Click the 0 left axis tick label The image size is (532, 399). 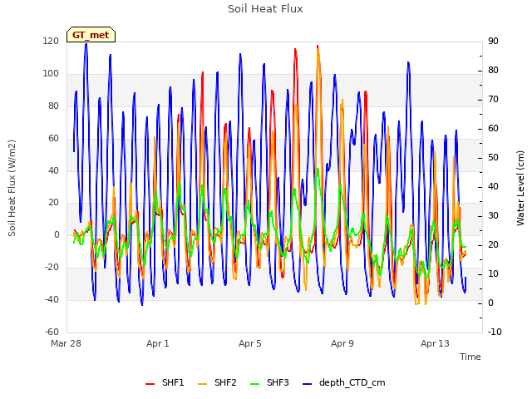click(x=57, y=234)
